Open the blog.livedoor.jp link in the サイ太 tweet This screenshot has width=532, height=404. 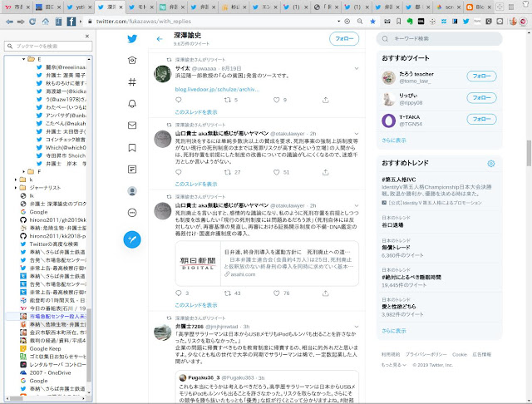tap(217, 89)
